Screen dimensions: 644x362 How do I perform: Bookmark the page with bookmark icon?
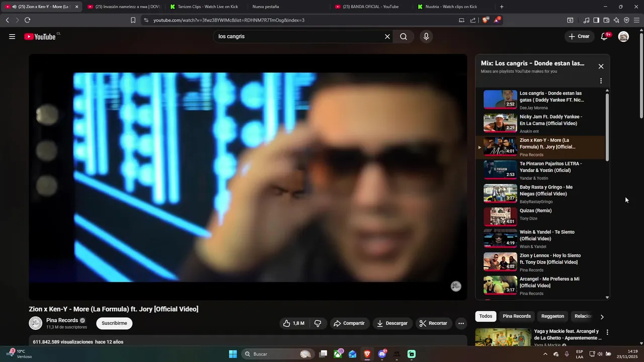click(133, 20)
